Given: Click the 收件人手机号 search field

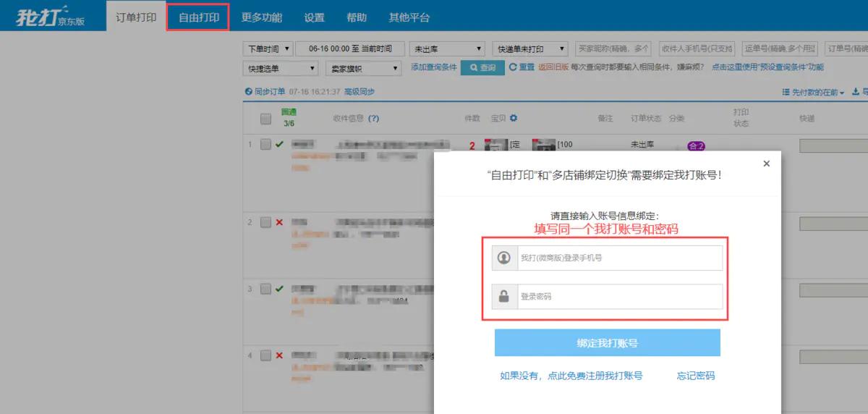Looking at the screenshot, I should 697,48.
